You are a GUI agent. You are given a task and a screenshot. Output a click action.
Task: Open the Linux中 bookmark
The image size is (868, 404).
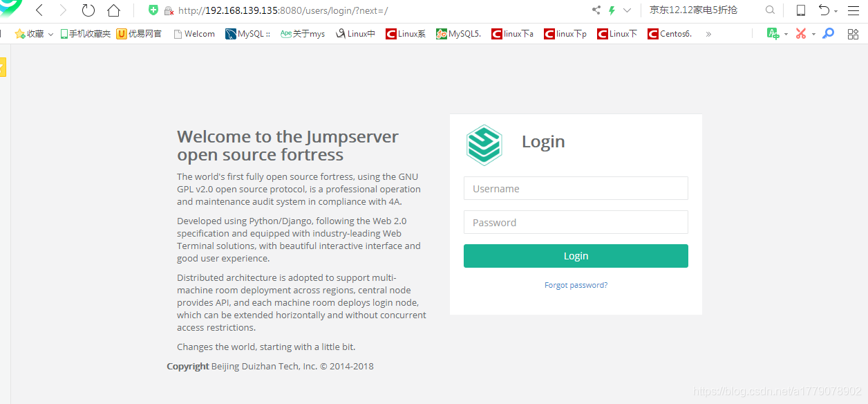point(355,34)
